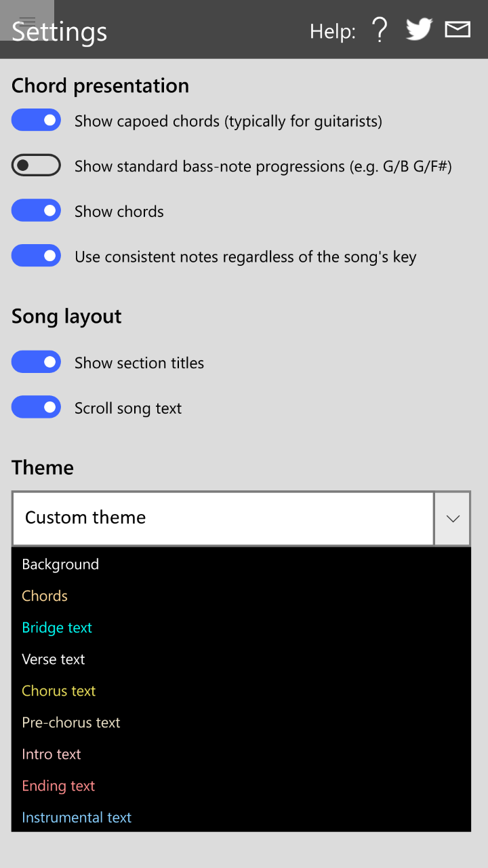488x868 pixels.
Task: Click Verse text theme entry
Action: (x=54, y=659)
